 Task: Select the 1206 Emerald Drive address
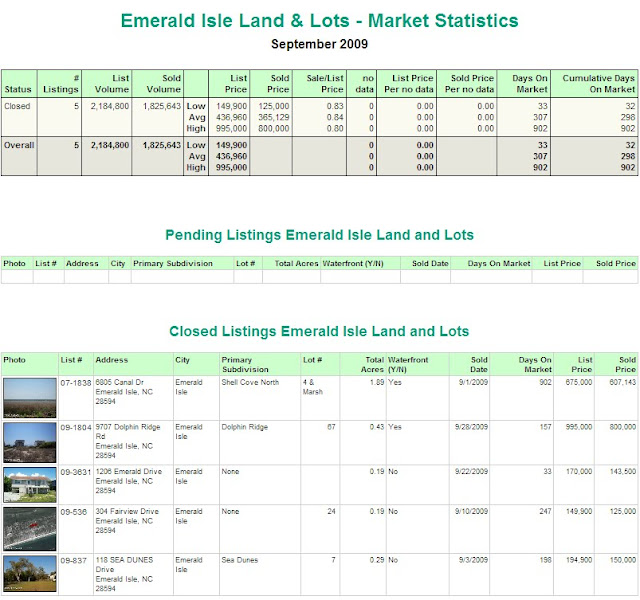coord(129,481)
